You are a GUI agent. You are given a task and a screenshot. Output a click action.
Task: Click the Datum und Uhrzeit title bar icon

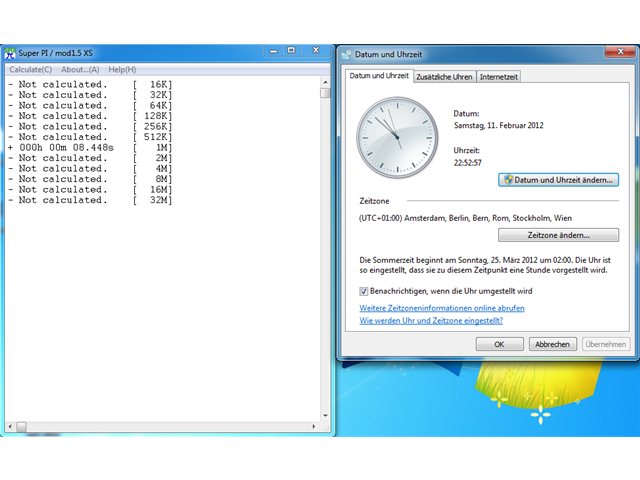point(346,54)
